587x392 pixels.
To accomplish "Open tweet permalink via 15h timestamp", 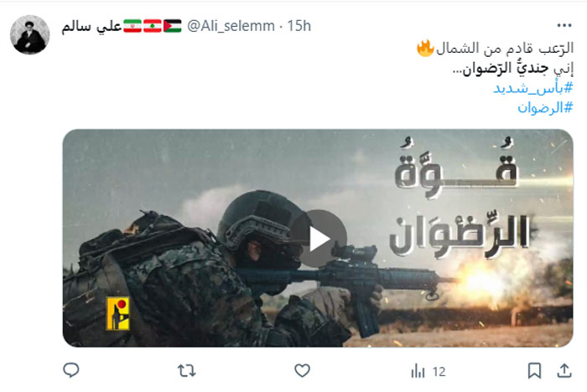I will pos(299,26).
